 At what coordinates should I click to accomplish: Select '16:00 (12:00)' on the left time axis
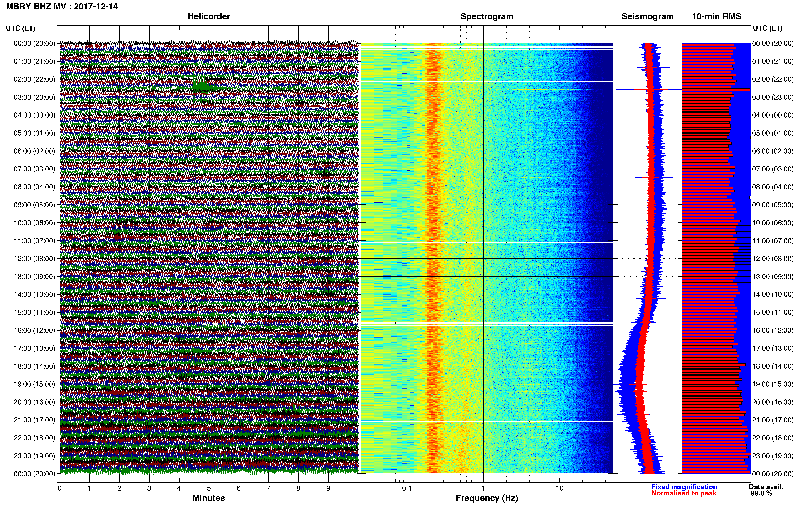coord(34,330)
